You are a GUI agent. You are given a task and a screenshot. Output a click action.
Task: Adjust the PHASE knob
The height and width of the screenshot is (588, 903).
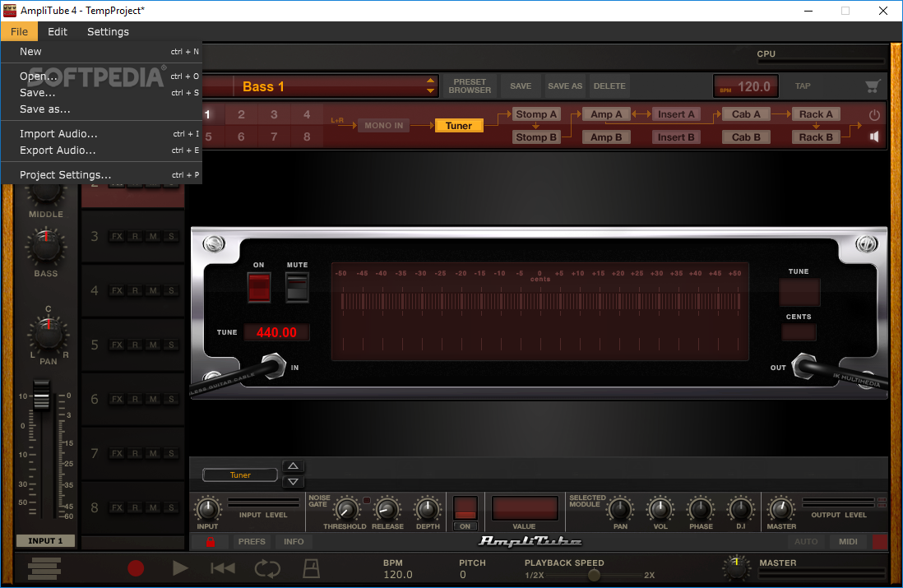pos(701,509)
